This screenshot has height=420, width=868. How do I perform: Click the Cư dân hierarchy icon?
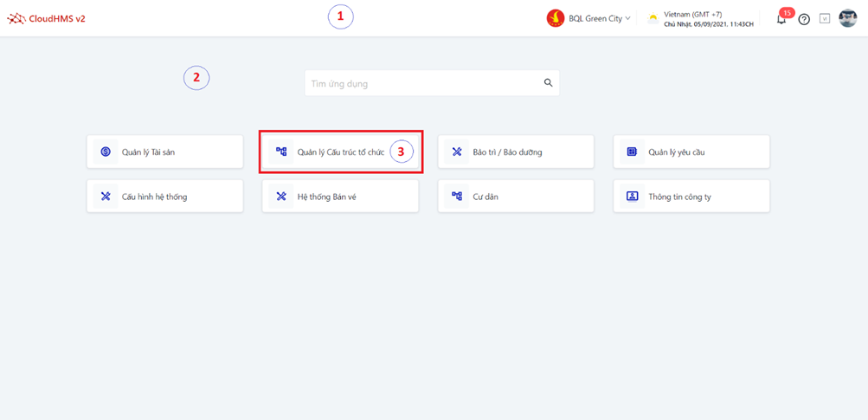[x=457, y=197]
